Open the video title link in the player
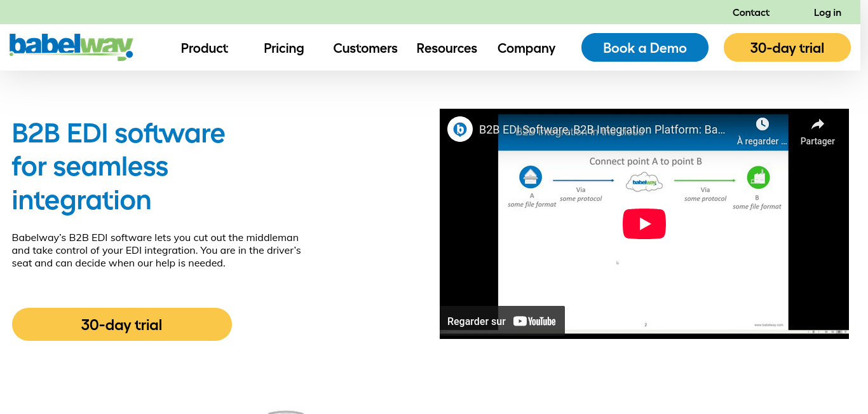This screenshot has height=414, width=868. tap(602, 130)
